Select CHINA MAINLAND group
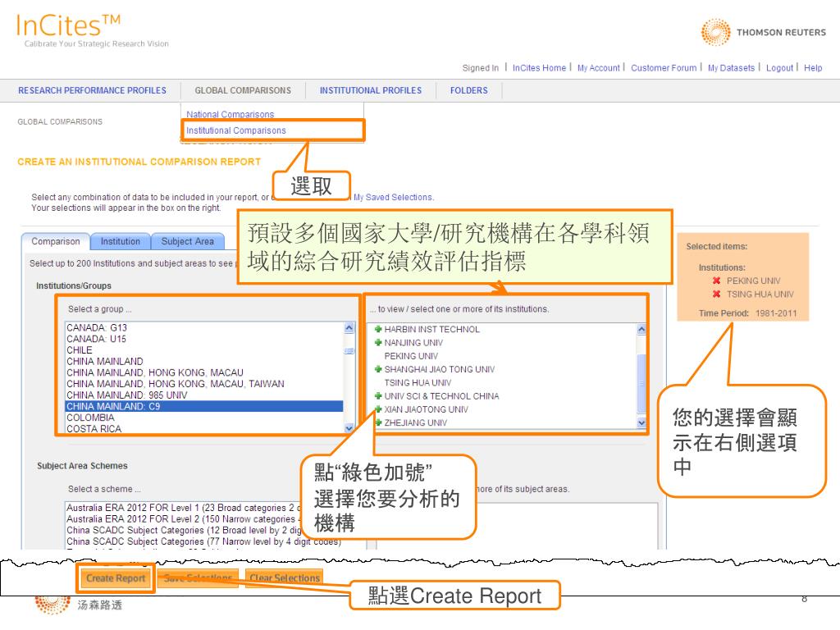 [x=204, y=361]
